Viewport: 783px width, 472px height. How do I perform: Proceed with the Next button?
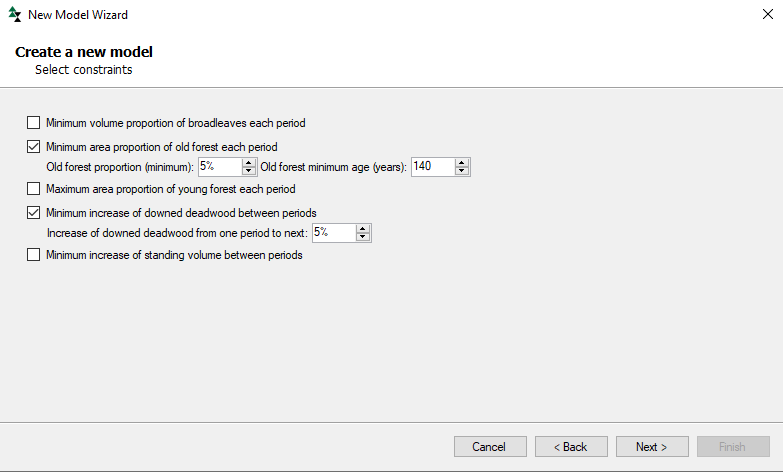[652, 447]
